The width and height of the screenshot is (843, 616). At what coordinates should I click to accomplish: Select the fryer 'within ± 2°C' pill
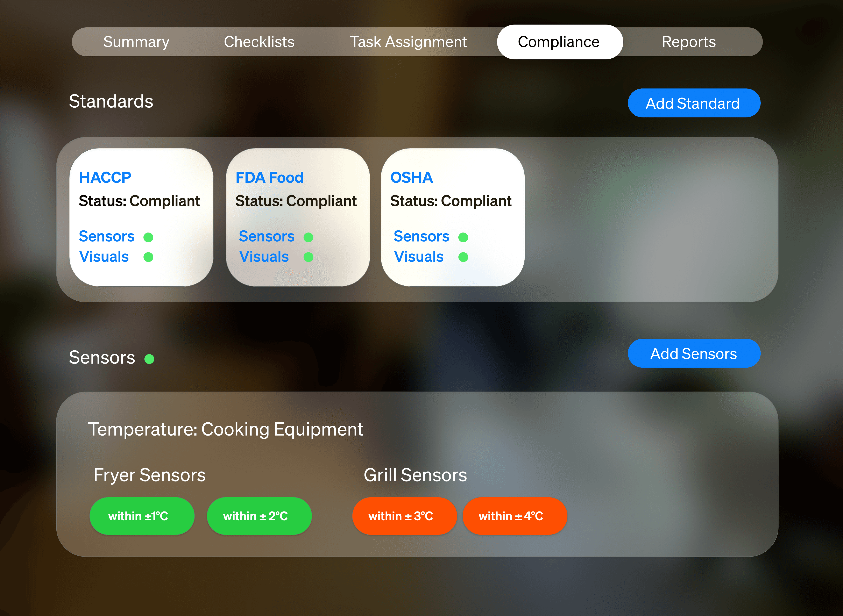[259, 516]
